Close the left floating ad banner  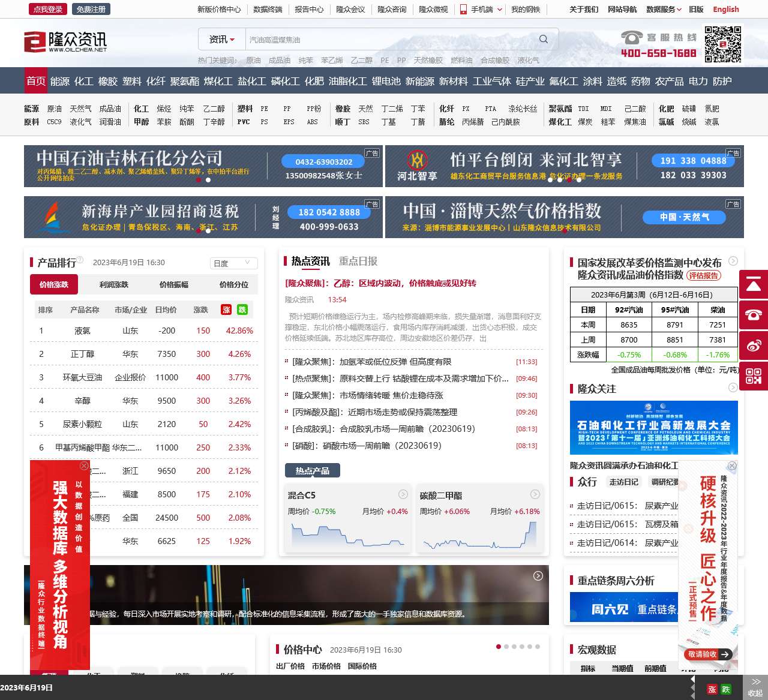pos(84,465)
